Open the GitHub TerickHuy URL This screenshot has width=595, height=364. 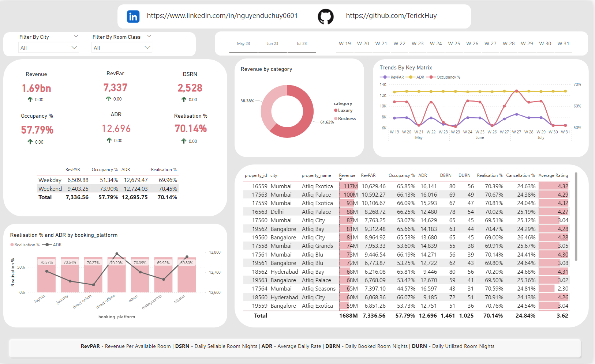coord(391,16)
